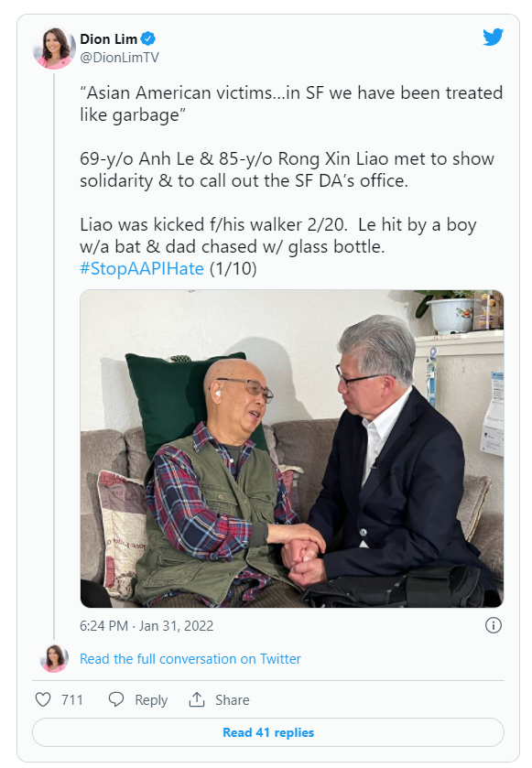Image resolution: width=532 pixels, height=768 pixels.
Task: Click the share upload arrow icon
Action: 197,699
